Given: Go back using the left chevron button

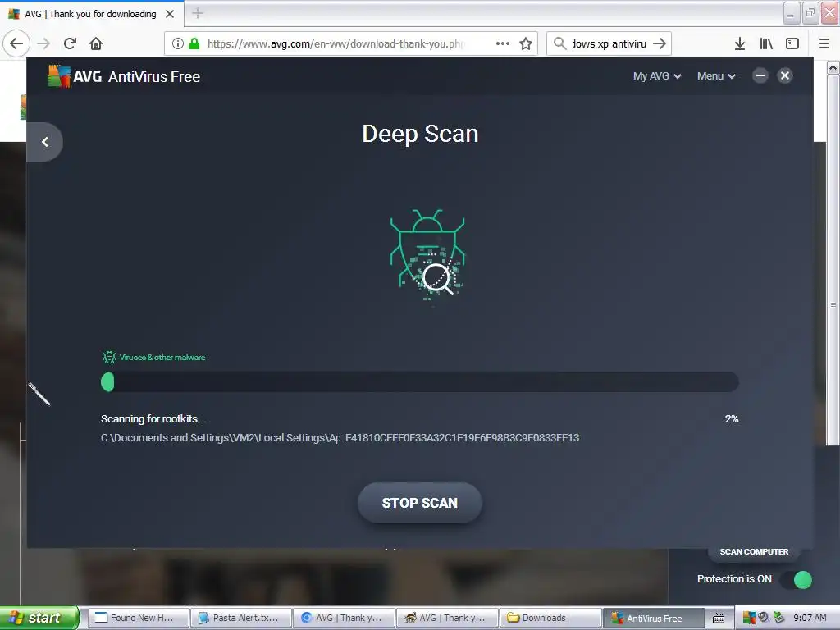Looking at the screenshot, I should pos(45,142).
